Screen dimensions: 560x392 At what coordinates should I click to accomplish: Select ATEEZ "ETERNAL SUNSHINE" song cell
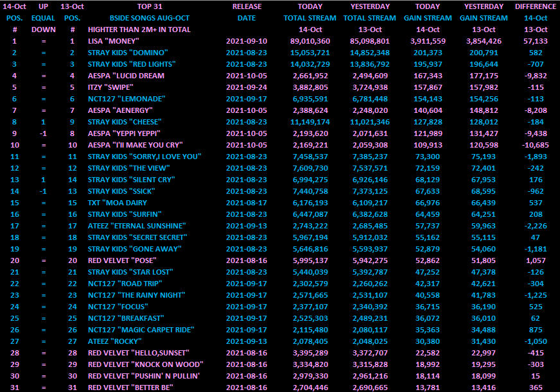tap(137, 226)
